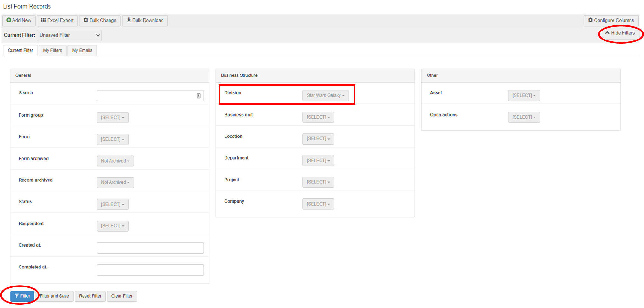Open the Open actions dropdown

coord(524,117)
